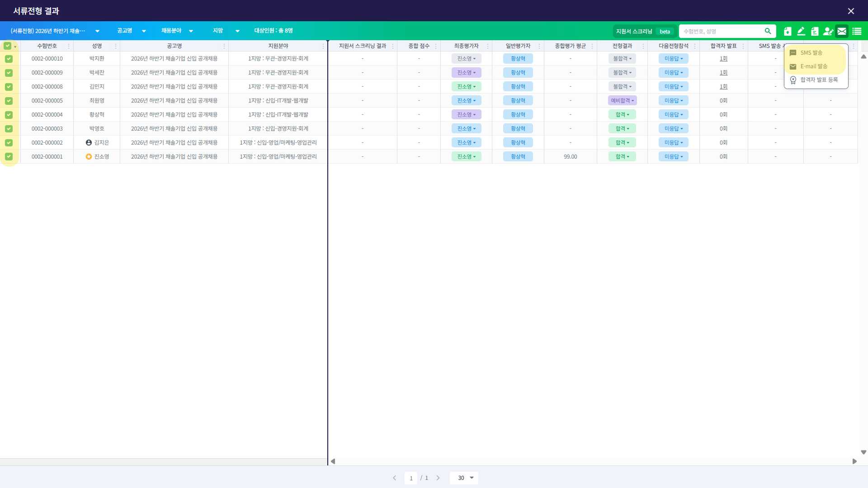Screen dimensions: 868x488
Task: Click the search magnifier icon
Action: click(x=768, y=31)
